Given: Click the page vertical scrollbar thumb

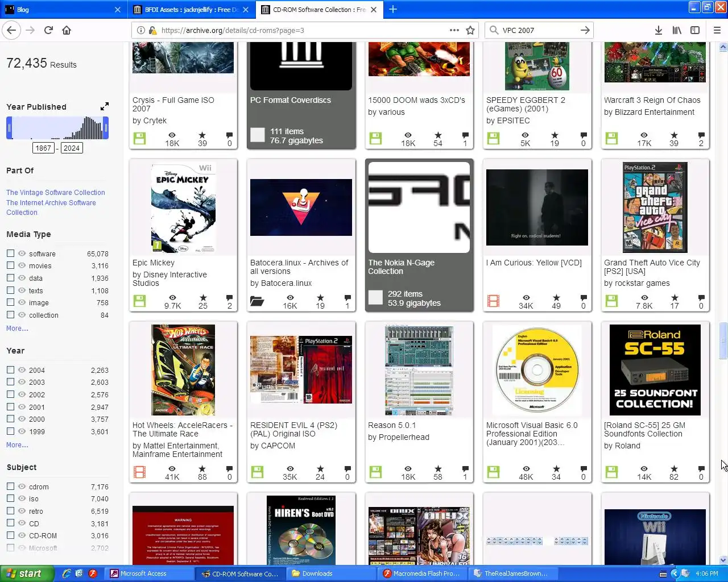Looking at the screenshot, I should click(x=723, y=341).
